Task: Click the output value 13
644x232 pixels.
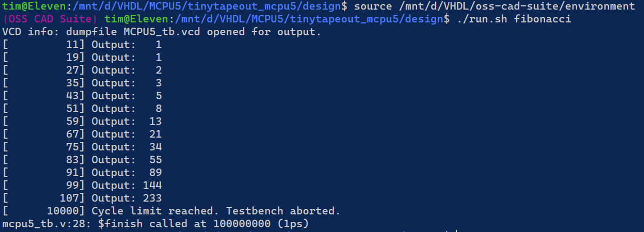Action: pyautogui.click(x=155, y=122)
